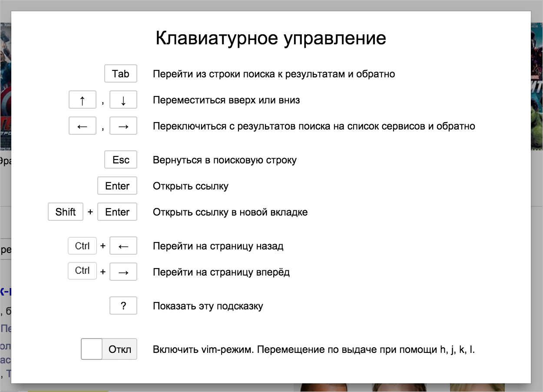Click Ctrl key in 'страницу назад' row
Image resolution: width=543 pixels, height=392 pixels.
coord(82,246)
